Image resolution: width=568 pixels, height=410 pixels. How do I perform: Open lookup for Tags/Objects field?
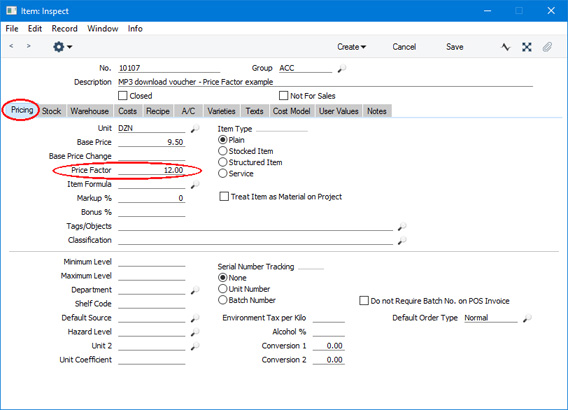click(402, 227)
